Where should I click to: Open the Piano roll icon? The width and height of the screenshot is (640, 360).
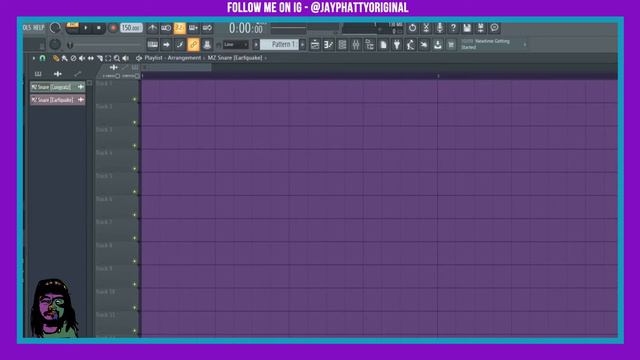point(329,44)
